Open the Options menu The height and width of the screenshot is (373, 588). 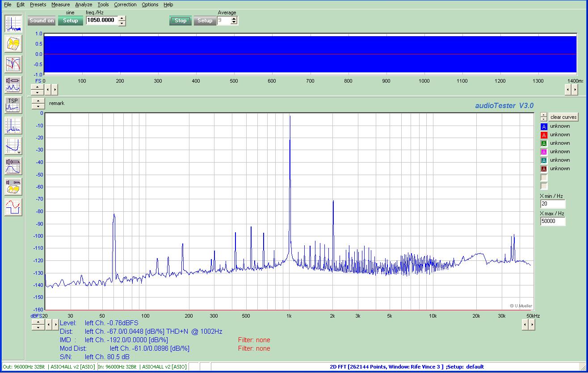click(150, 4)
